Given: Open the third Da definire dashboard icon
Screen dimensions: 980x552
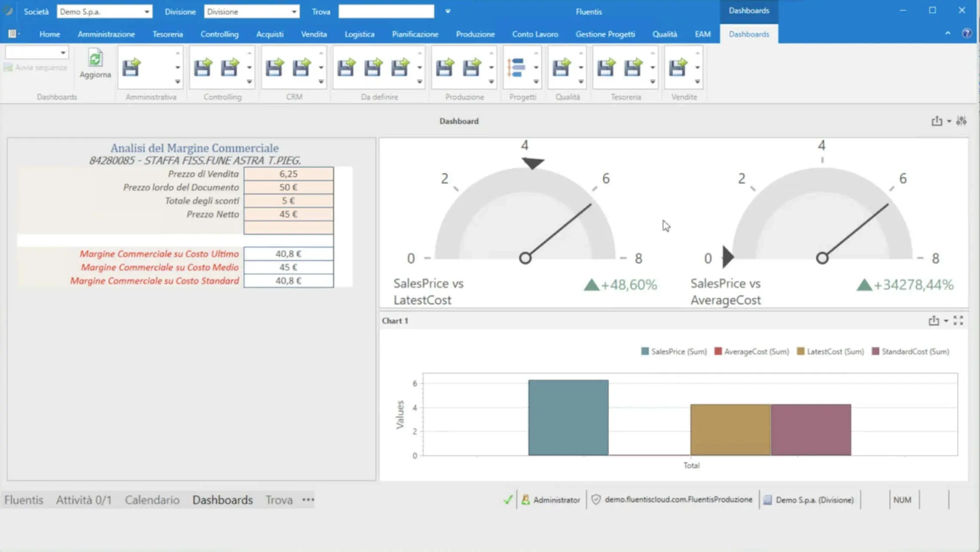Looking at the screenshot, I should click(x=400, y=67).
